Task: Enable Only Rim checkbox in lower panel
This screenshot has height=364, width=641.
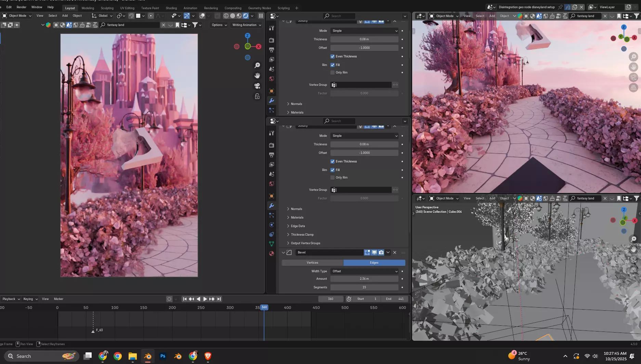Action: (x=332, y=178)
